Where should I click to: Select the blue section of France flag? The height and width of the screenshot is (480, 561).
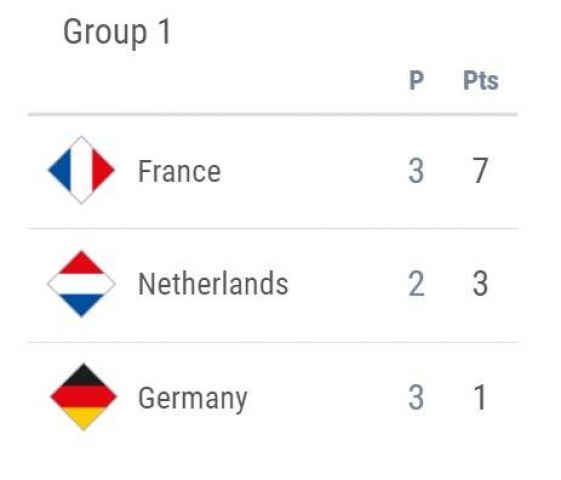click(61, 170)
